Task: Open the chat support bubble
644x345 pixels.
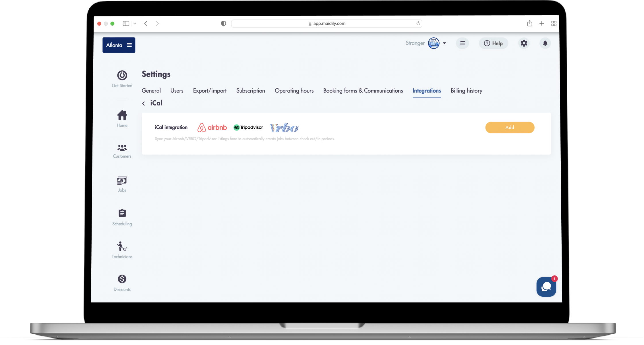Action: pyautogui.click(x=546, y=287)
